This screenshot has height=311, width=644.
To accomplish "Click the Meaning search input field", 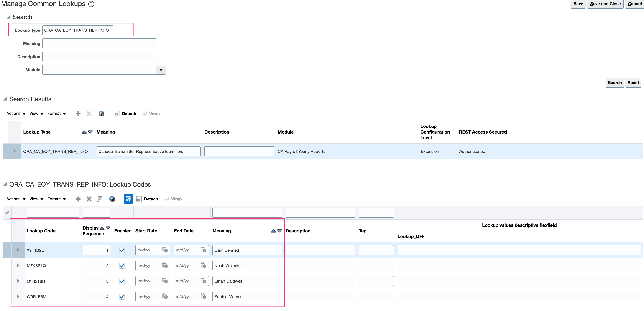I will [x=99, y=43].
